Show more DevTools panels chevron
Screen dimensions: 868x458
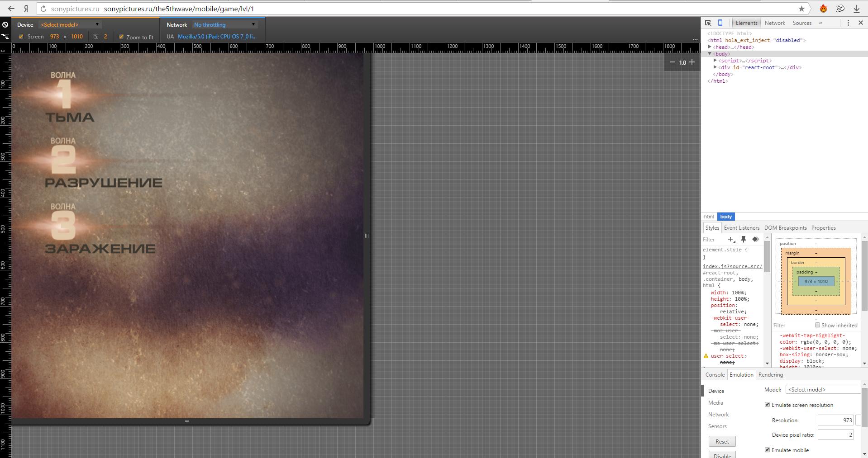pyautogui.click(x=820, y=23)
